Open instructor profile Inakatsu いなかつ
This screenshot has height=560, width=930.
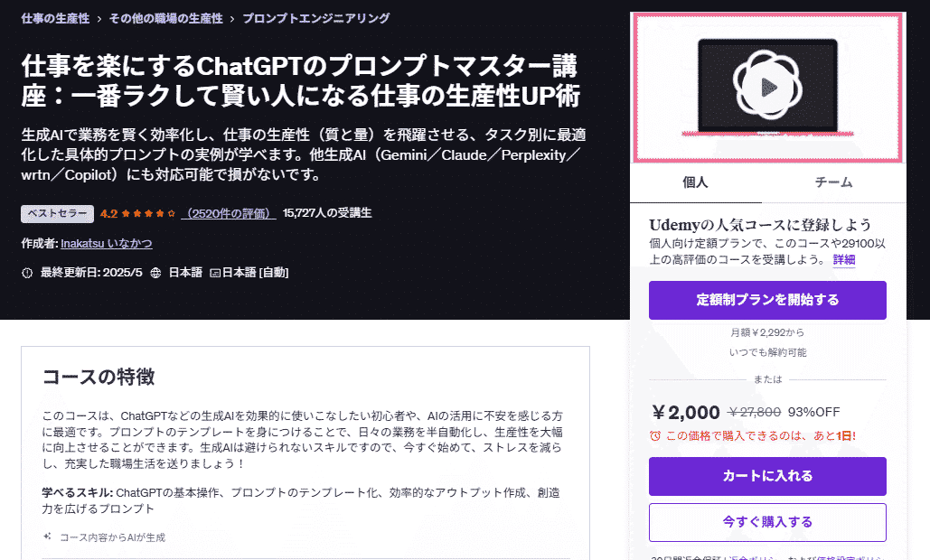pos(107,244)
